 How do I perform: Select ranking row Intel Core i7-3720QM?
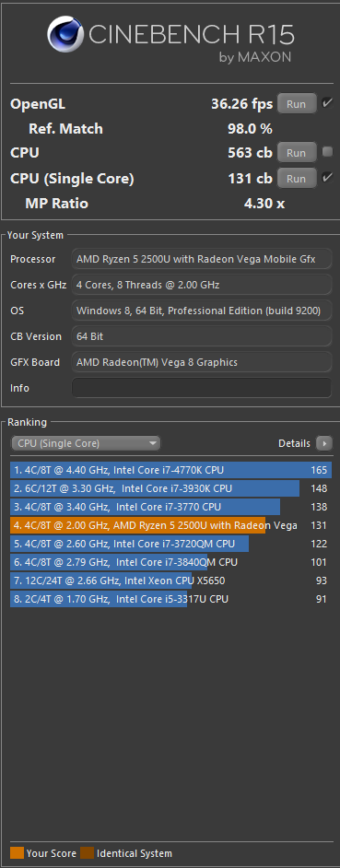pyautogui.click(x=171, y=544)
